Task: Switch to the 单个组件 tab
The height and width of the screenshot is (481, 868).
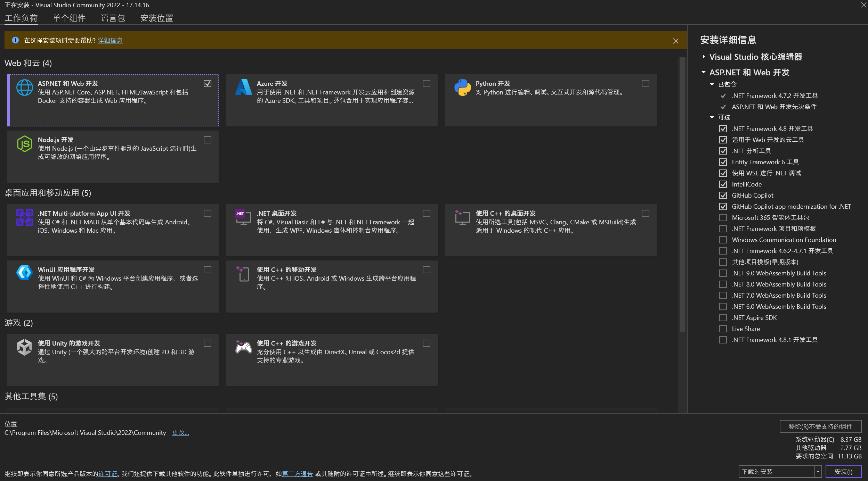Action: 69,18
